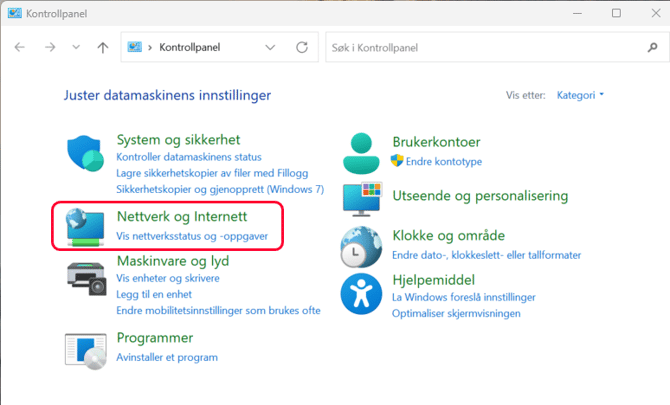Click the title bar Kontrollpanel icon

click(x=15, y=13)
